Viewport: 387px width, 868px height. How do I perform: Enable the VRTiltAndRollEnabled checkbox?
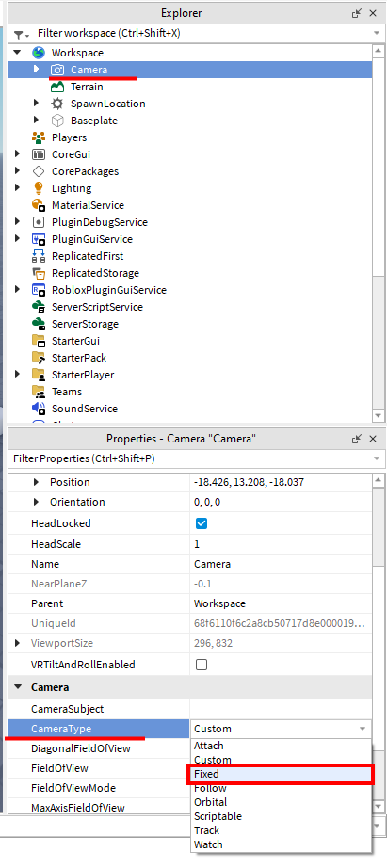tap(202, 665)
